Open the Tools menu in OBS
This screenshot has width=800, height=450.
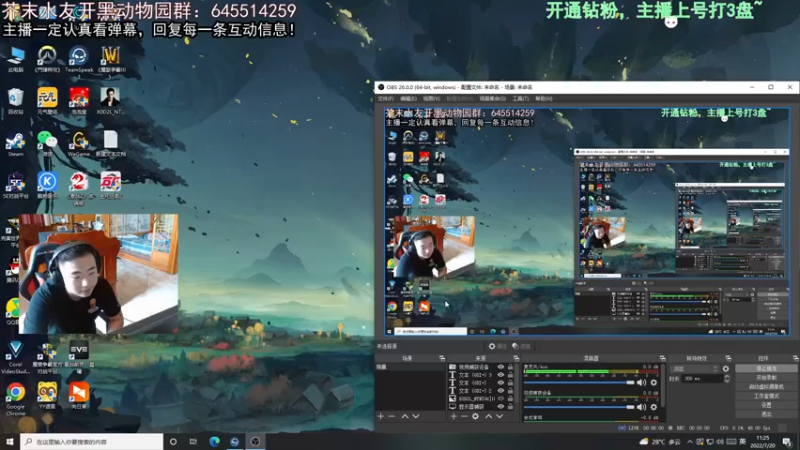coord(520,98)
